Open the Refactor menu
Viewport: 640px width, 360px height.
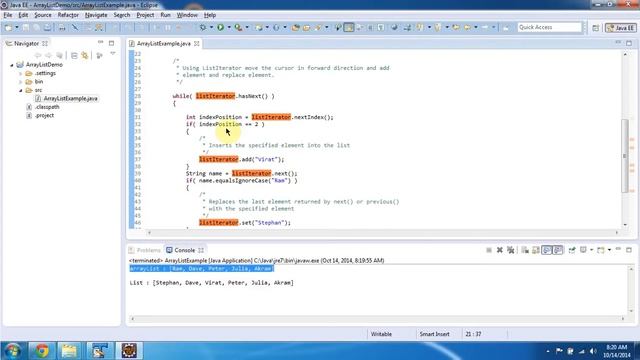[x=68, y=15]
